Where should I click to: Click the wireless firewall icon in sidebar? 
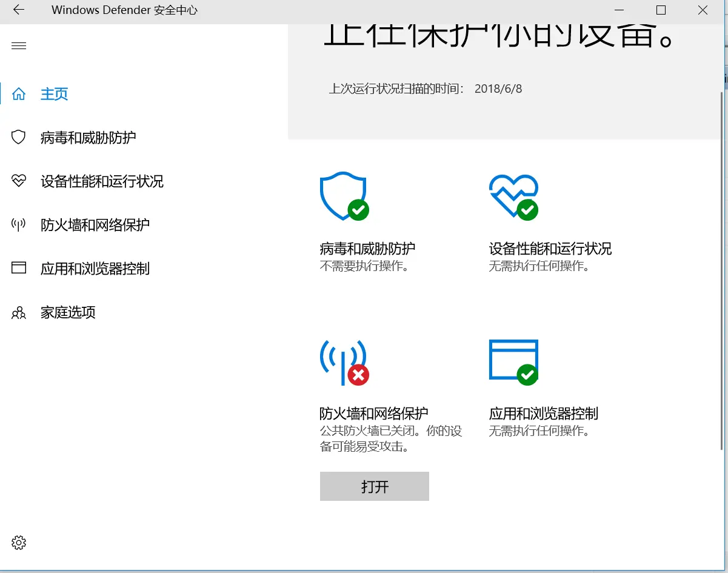pyautogui.click(x=19, y=225)
